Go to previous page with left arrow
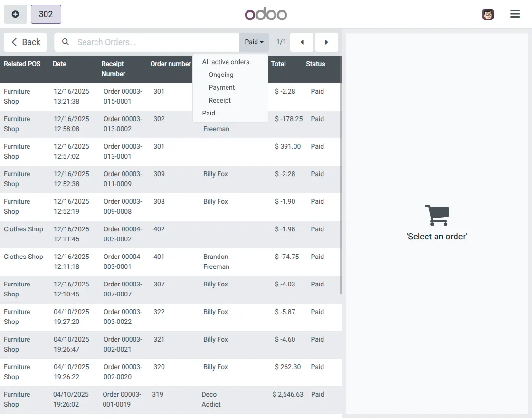The width and height of the screenshot is (532, 418). (x=302, y=42)
